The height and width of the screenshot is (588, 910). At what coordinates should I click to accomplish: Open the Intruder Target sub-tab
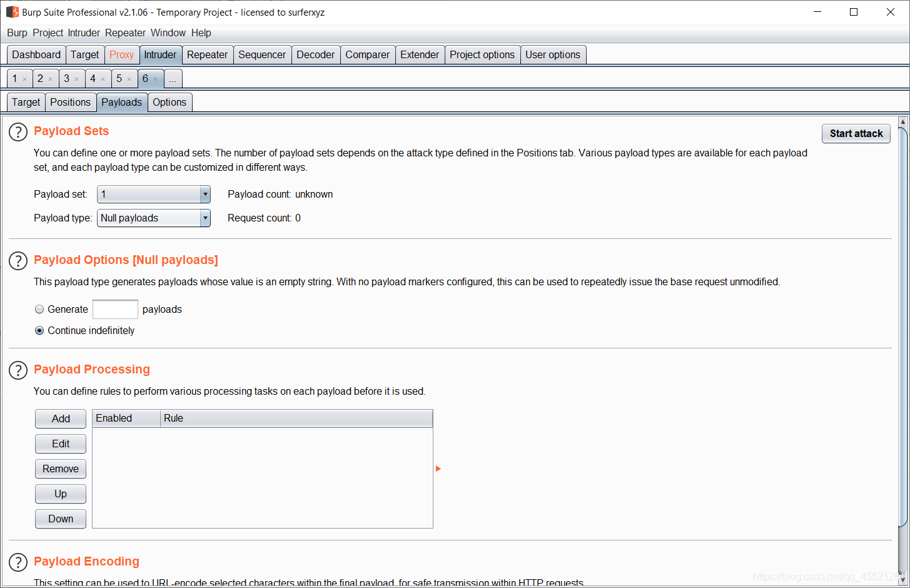point(26,103)
